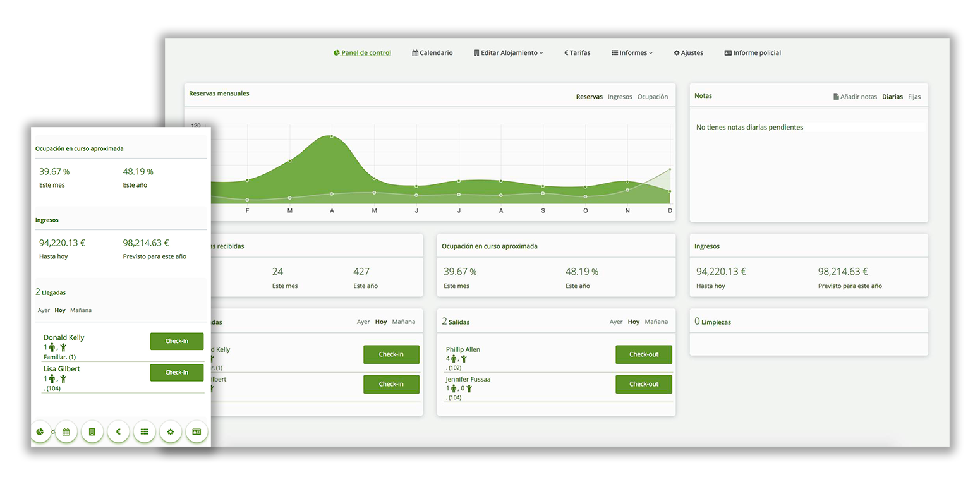Click the Añadir notas document icon
The width and height of the screenshot is (980, 494).
(x=836, y=97)
